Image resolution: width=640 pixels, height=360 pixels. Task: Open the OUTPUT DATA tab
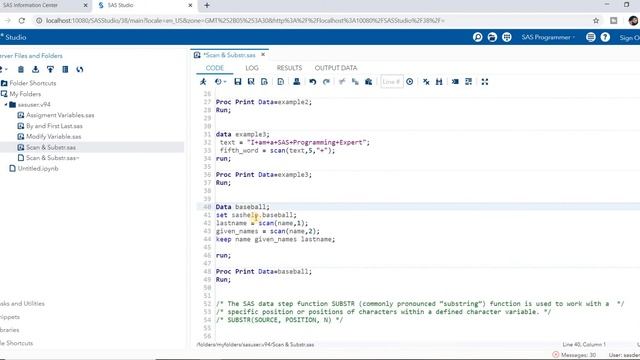336,68
